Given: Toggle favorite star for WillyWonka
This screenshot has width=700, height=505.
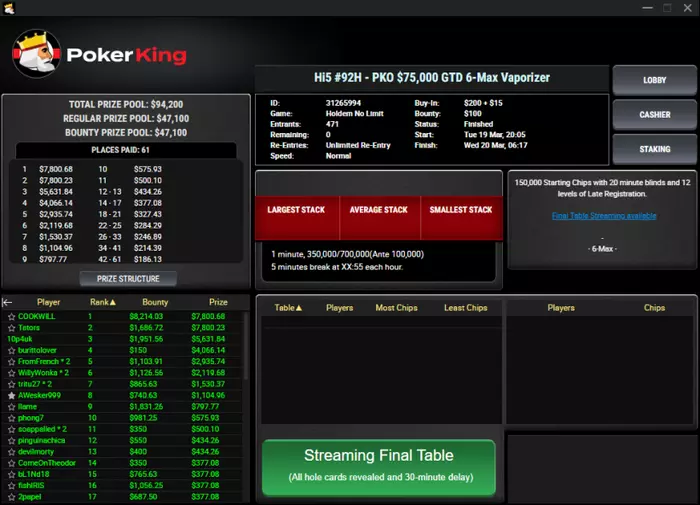Looking at the screenshot, I should (12, 373).
